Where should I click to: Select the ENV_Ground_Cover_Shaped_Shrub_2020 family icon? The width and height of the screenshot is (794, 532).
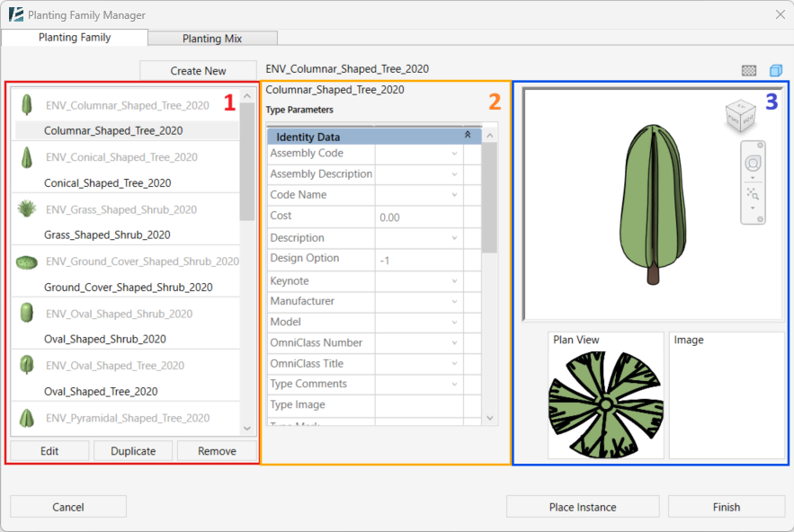[x=27, y=262]
